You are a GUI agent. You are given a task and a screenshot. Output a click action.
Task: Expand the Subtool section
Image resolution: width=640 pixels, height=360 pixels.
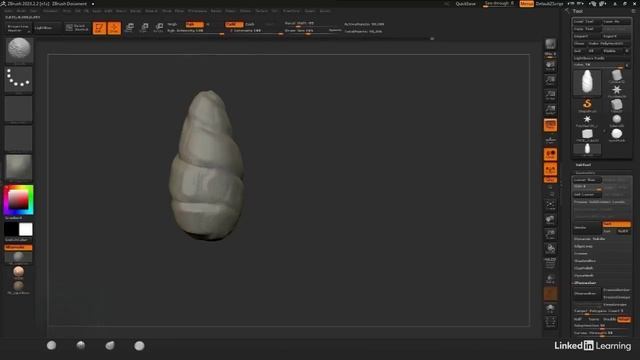point(583,165)
